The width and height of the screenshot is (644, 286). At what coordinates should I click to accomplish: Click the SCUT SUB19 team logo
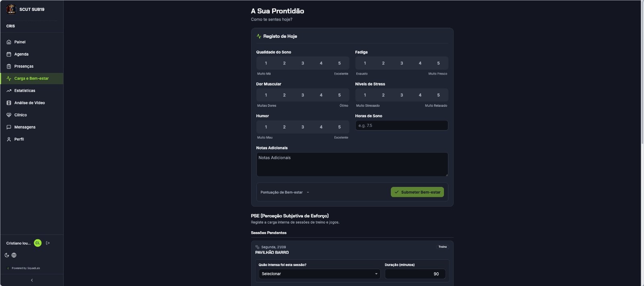point(11,9)
